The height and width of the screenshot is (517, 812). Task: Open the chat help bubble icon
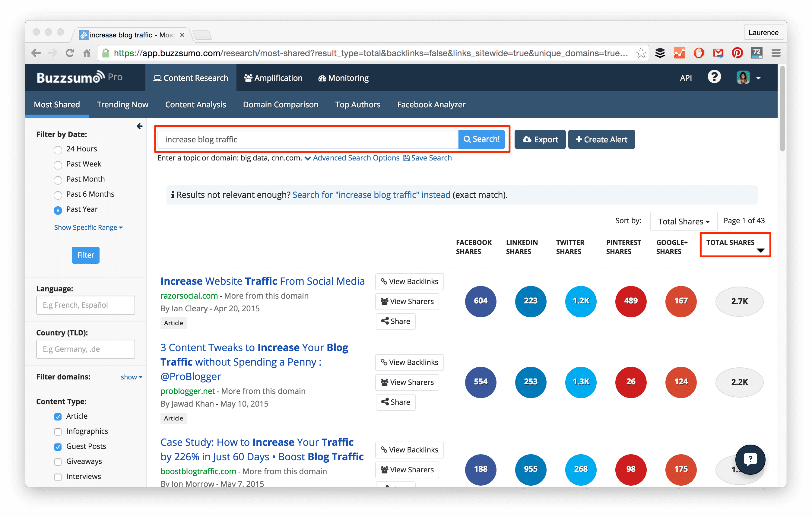[750, 459]
